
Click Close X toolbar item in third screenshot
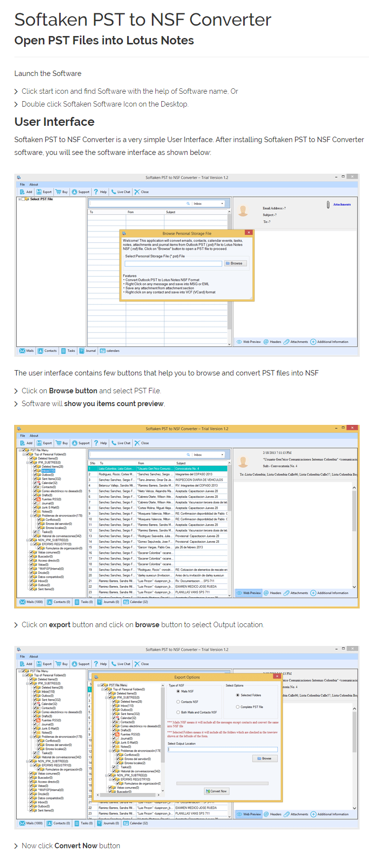click(x=142, y=664)
